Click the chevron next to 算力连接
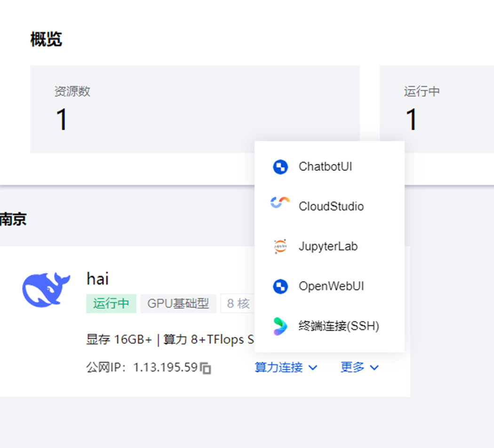The image size is (494, 448). [313, 368]
